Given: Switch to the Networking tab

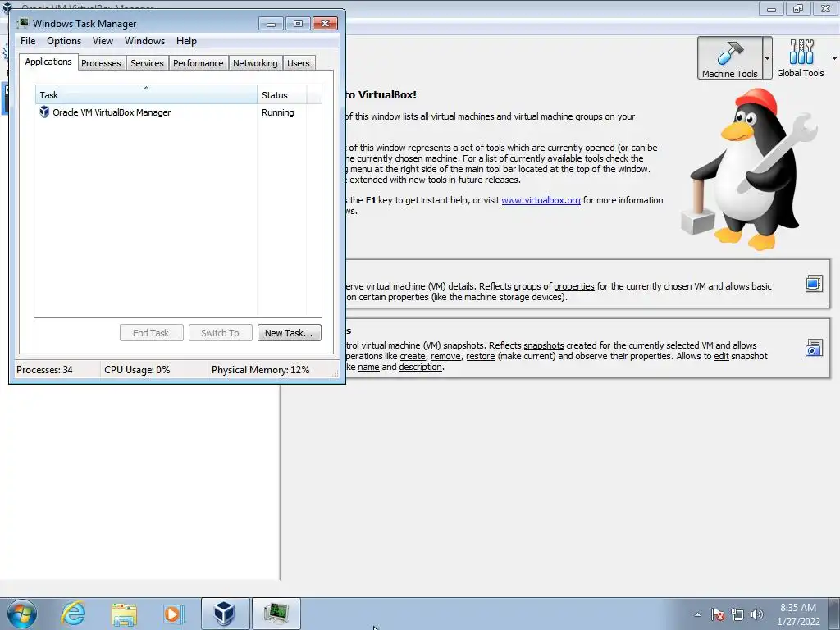Looking at the screenshot, I should (255, 63).
